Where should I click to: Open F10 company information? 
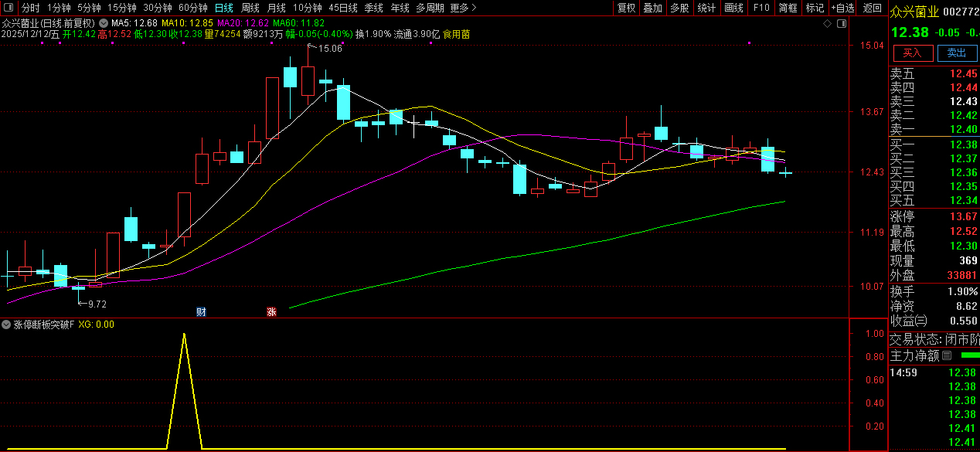tap(761, 8)
